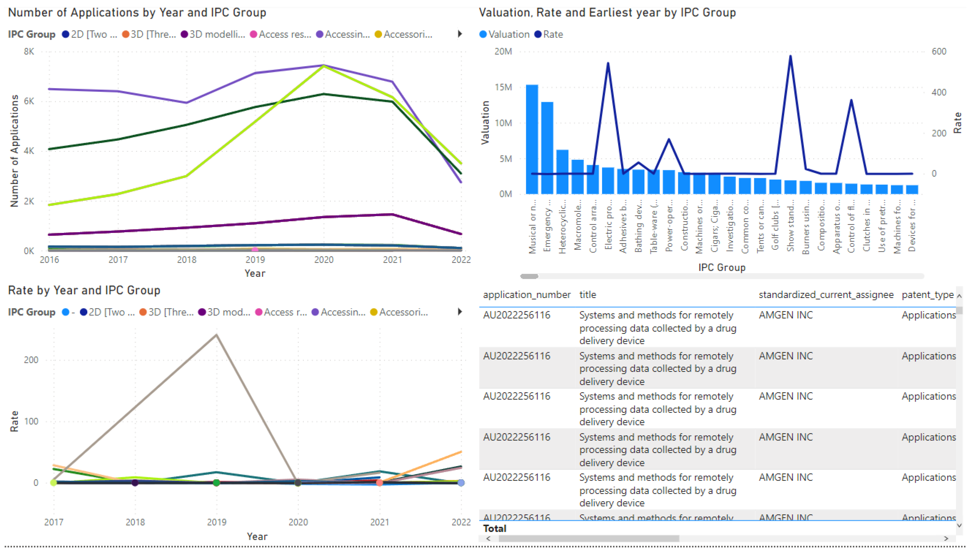
Task: Click the table's left scroll arrow
Action: click(x=488, y=539)
